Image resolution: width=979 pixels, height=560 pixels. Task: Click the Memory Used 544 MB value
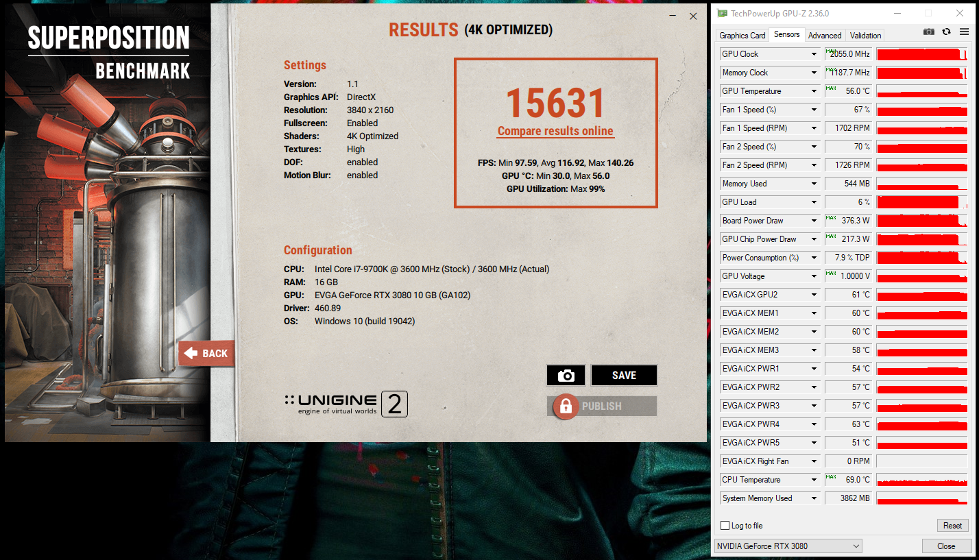pos(848,184)
